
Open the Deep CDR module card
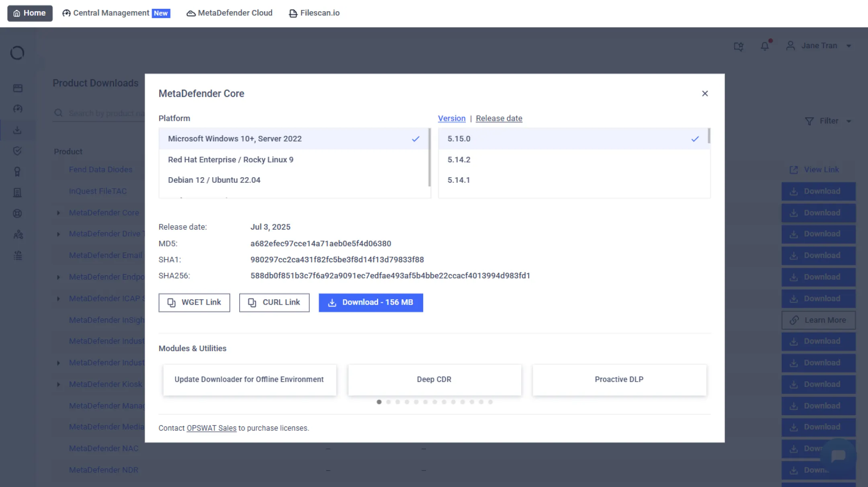[x=434, y=380]
